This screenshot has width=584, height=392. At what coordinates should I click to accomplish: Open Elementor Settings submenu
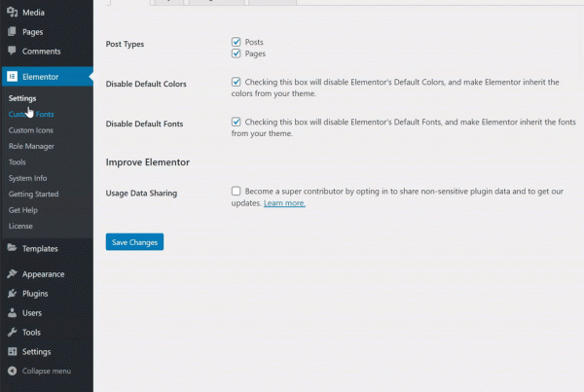[x=22, y=98]
